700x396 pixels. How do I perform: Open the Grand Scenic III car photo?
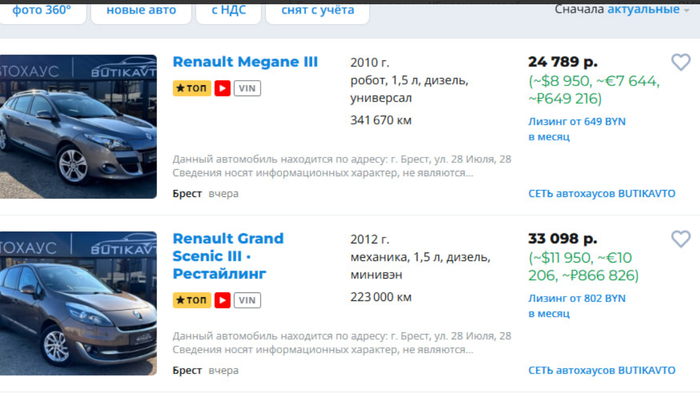coord(78,303)
